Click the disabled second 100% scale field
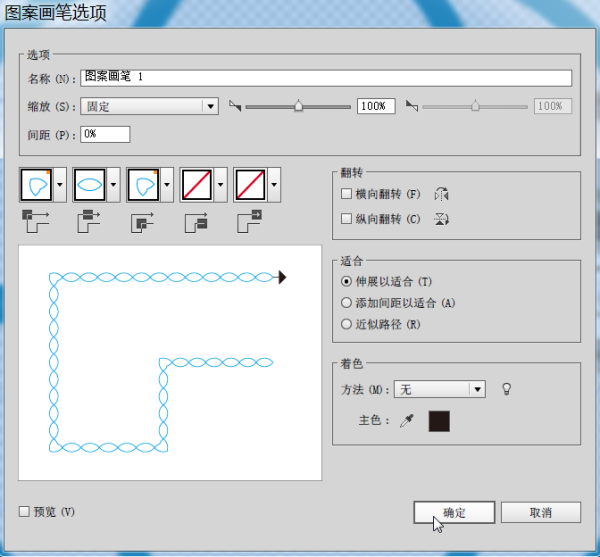This screenshot has height=557, width=600. [x=553, y=106]
